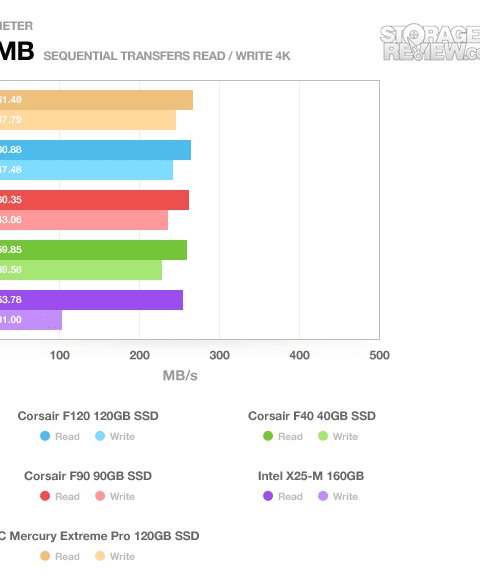The image size is (480, 580).
Task: Click the Read label under Corsair F120
Action: [x=67, y=436]
